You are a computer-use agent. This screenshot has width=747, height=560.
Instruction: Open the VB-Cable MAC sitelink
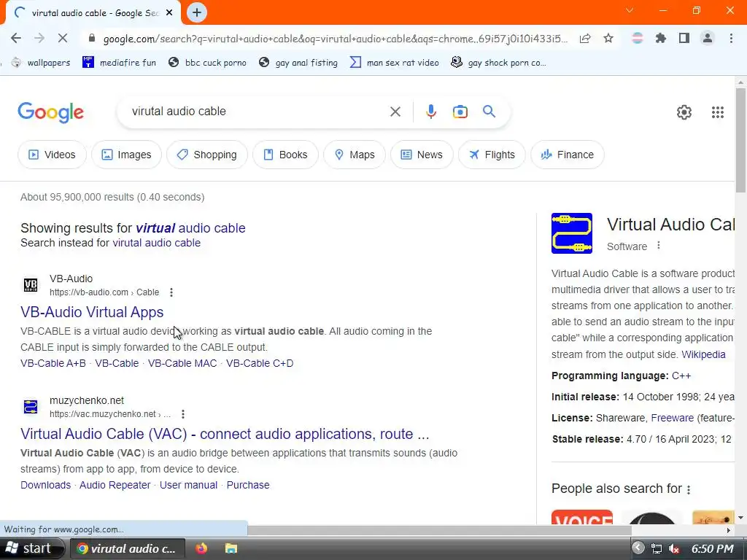pyautogui.click(x=182, y=363)
